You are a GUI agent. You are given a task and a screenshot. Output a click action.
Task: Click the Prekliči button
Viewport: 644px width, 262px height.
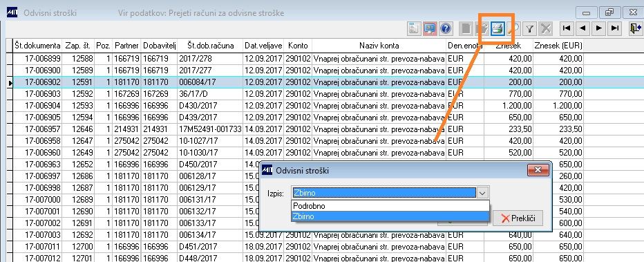tap(518, 218)
